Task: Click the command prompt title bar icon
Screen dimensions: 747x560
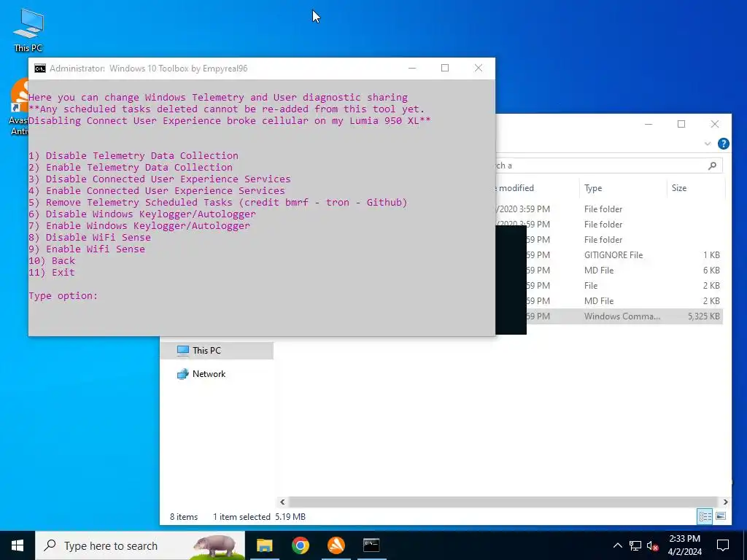Action: pos(40,69)
